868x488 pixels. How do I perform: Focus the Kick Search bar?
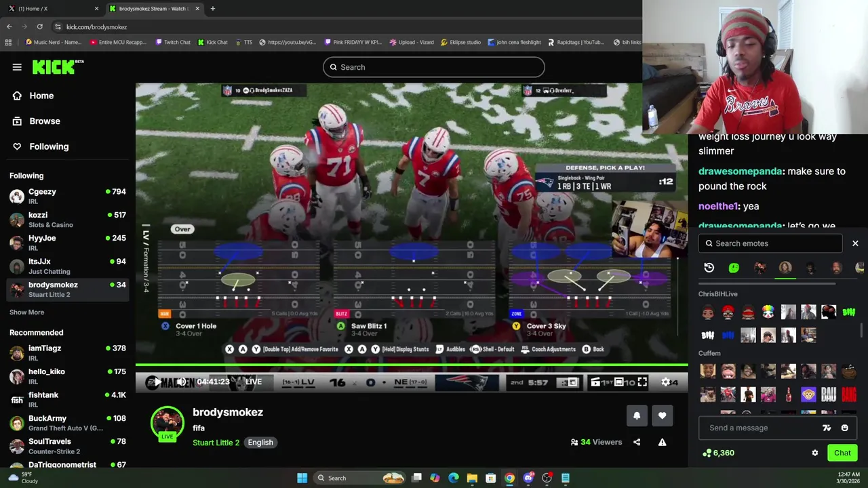(x=433, y=67)
